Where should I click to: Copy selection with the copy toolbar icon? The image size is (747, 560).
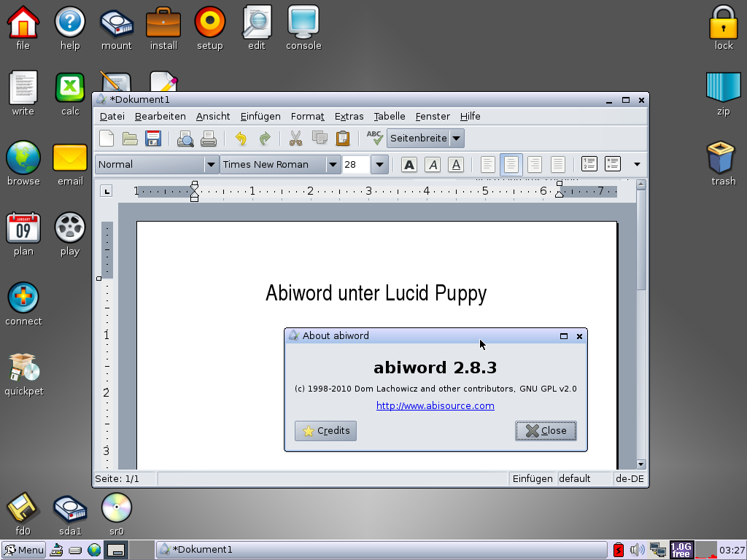coord(320,139)
